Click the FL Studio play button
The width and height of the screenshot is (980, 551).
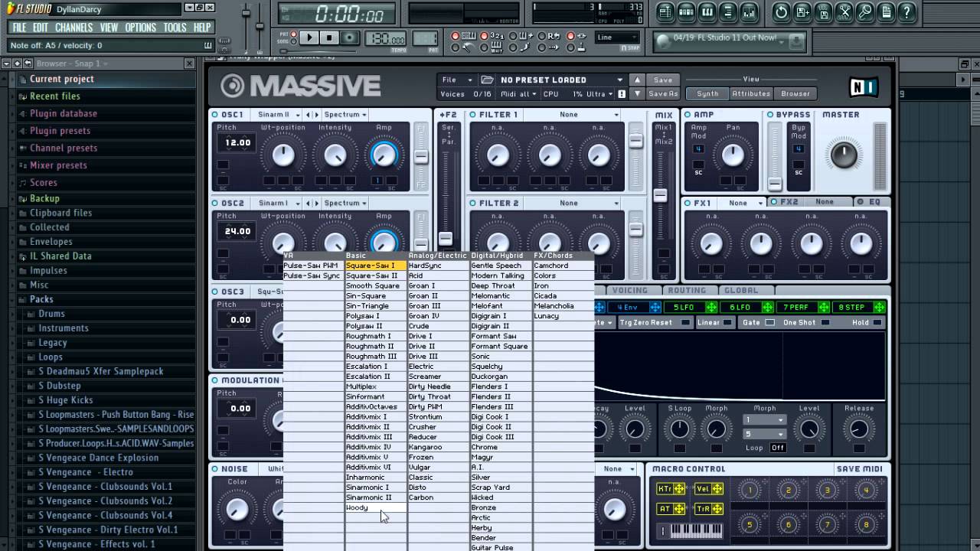309,37
